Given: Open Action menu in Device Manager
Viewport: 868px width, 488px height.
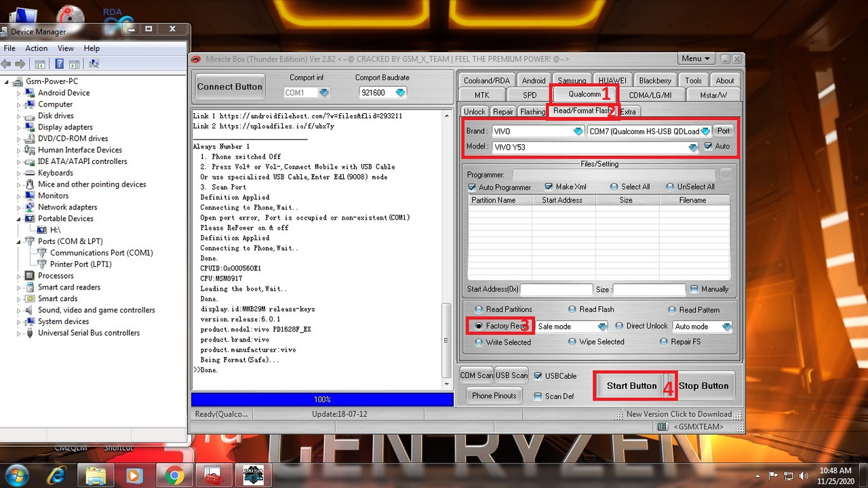Looking at the screenshot, I should [36, 48].
